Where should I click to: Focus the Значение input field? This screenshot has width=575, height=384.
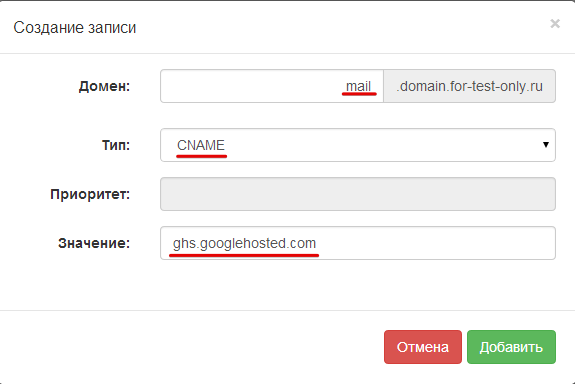point(358,243)
